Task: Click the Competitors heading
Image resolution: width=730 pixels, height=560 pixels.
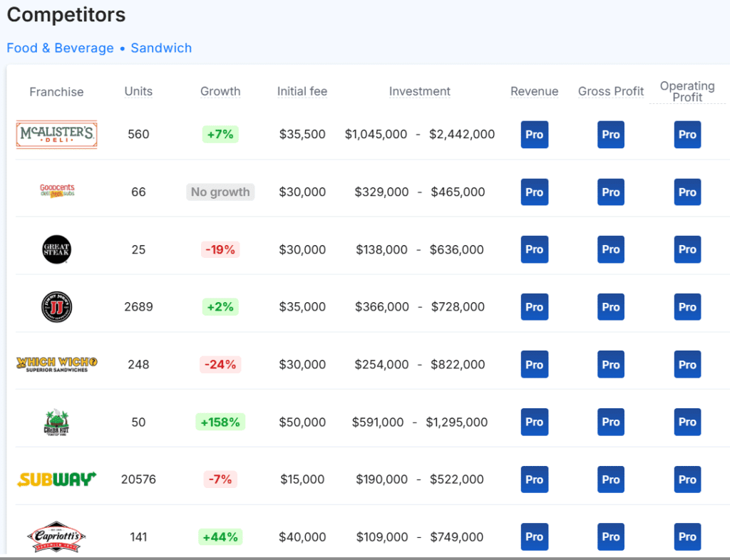Action: (66, 15)
